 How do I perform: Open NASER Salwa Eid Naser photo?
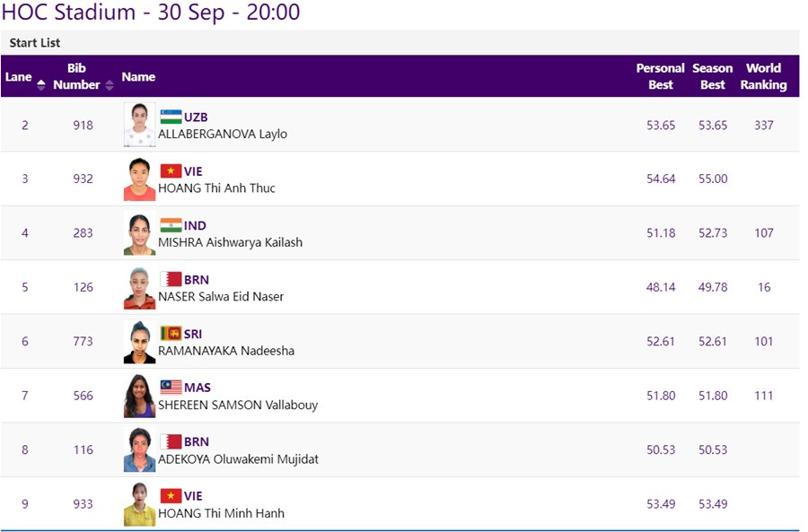139,287
